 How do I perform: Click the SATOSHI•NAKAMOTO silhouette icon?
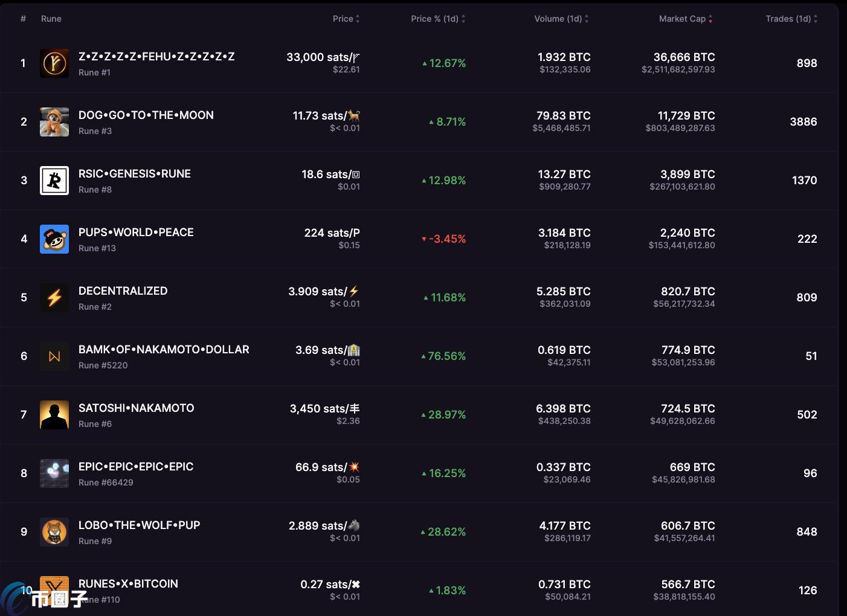tap(54, 415)
